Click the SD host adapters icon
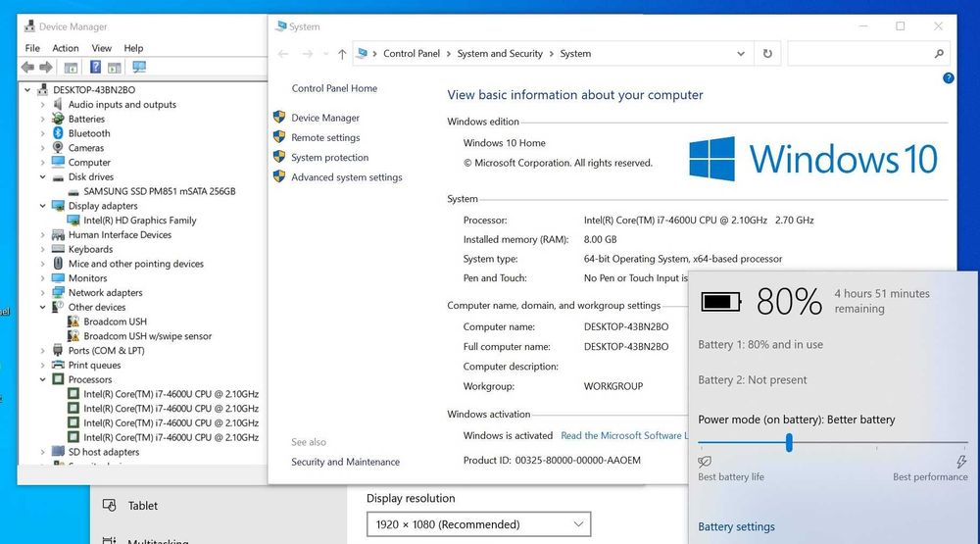980x544 pixels. [58, 452]
